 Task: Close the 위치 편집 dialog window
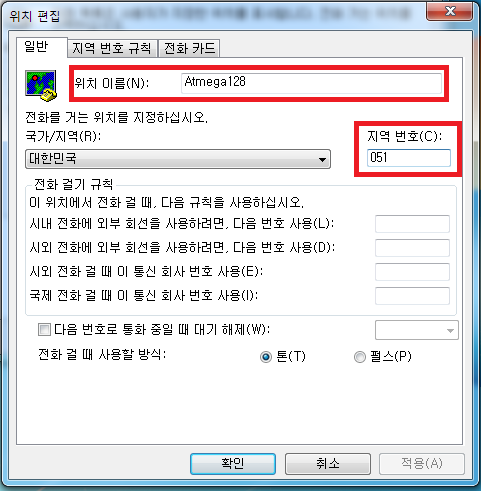(449, 12)
